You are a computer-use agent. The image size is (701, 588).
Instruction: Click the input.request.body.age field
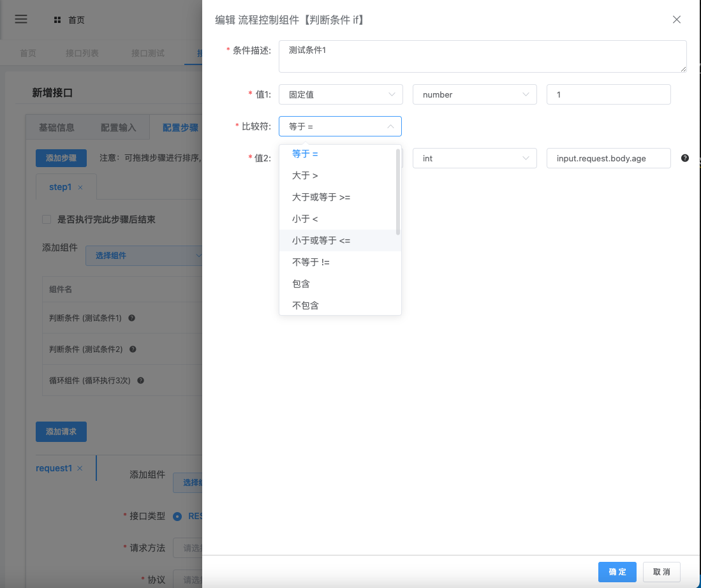(609, 158)
